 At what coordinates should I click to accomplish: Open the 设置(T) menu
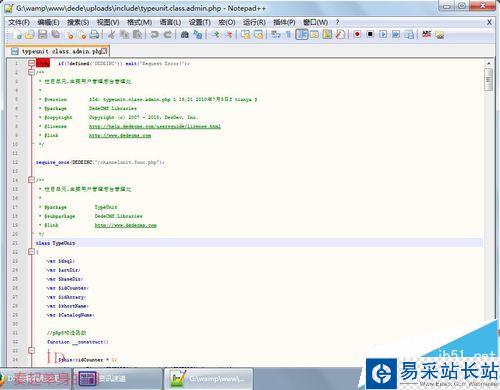pyautogui.click(x=200, y=22)
